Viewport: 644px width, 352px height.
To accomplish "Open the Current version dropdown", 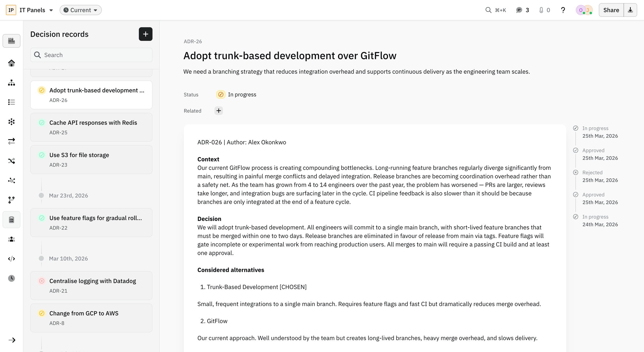I will [80, 10].
